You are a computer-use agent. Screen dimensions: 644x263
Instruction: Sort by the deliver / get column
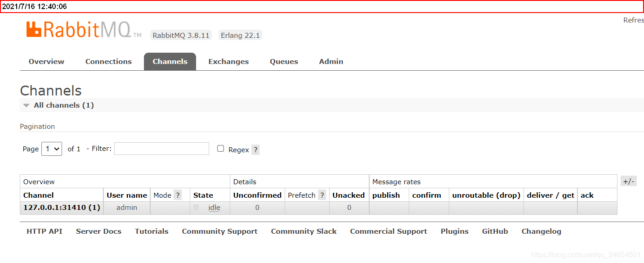point(550,195)
